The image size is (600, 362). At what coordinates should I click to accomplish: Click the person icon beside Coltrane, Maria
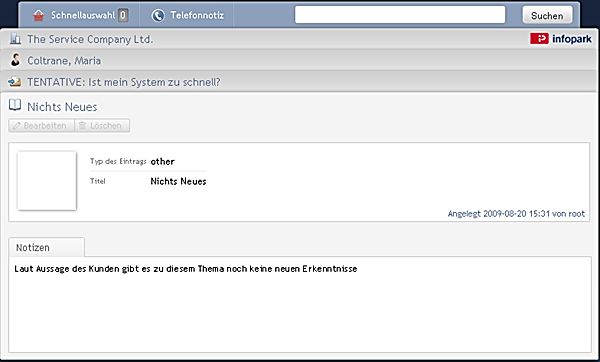[x=15, y=60]
